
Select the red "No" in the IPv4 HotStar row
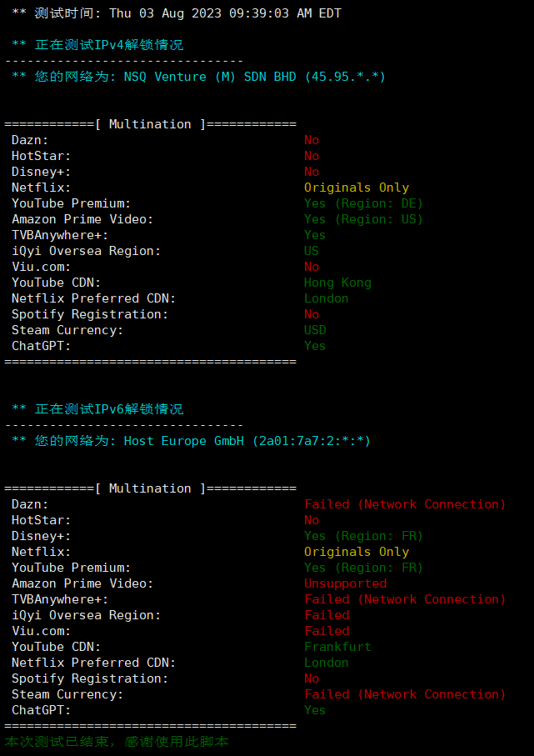(312, 156)
